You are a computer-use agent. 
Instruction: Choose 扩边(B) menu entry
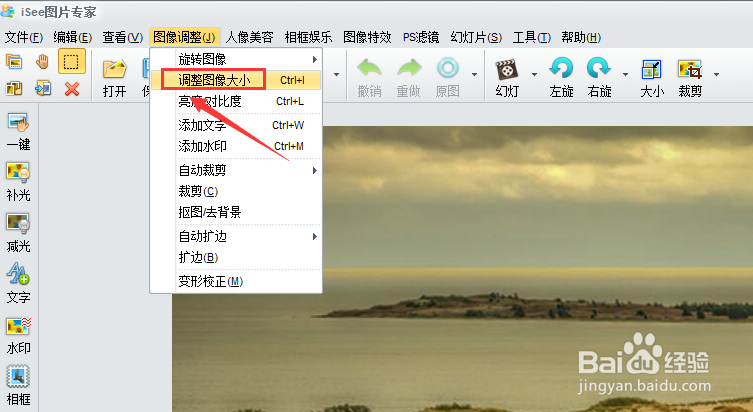pyautogui.click(x=236, y=257)
